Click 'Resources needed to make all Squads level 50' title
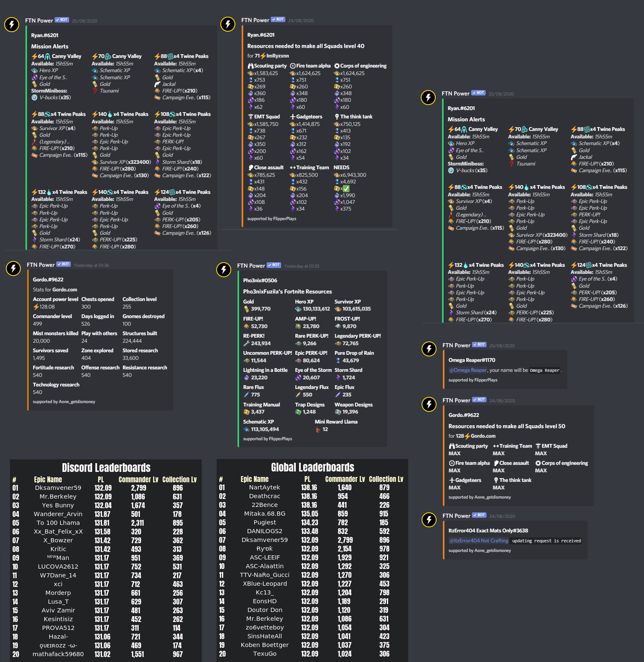The image size is (644, 662). 507,426
